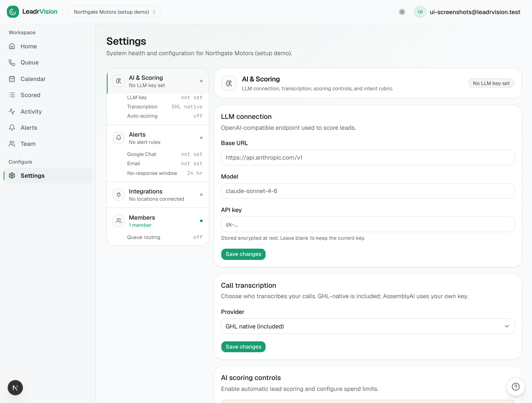Click the Activity pulse icon
Screen dimensions: 532x403
click(12, 111)
